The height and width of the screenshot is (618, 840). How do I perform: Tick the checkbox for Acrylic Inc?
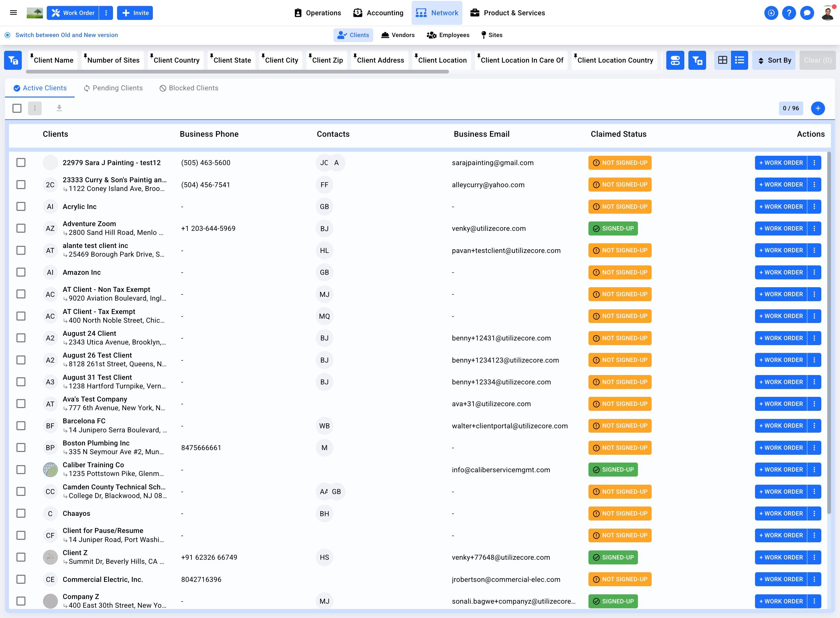tap(21, 207)
